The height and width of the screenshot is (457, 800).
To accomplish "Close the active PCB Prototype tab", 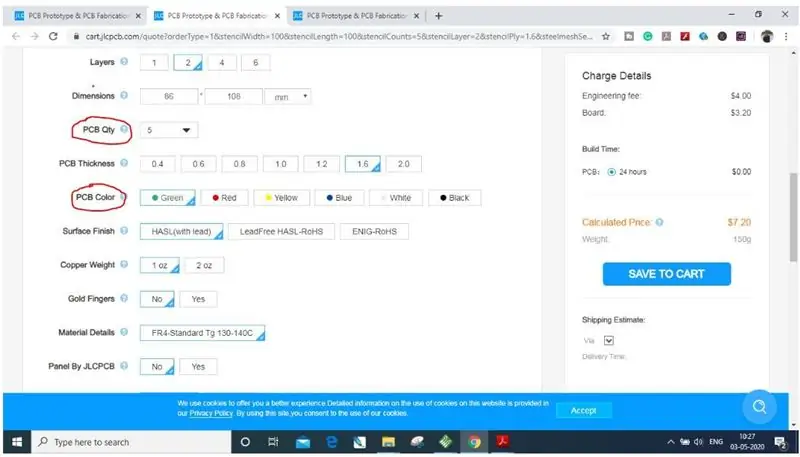I will (277, 16).
